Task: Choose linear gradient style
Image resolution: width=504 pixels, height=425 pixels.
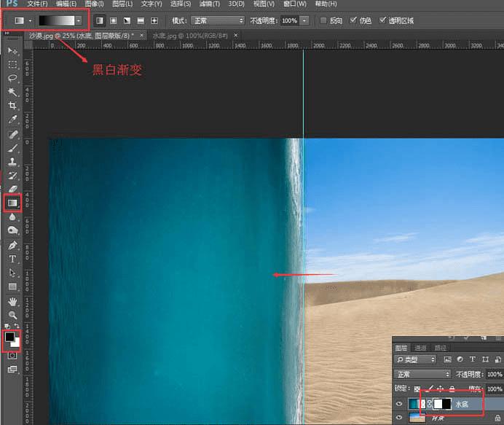Action: pyautogui.click(x=100, y=20)
